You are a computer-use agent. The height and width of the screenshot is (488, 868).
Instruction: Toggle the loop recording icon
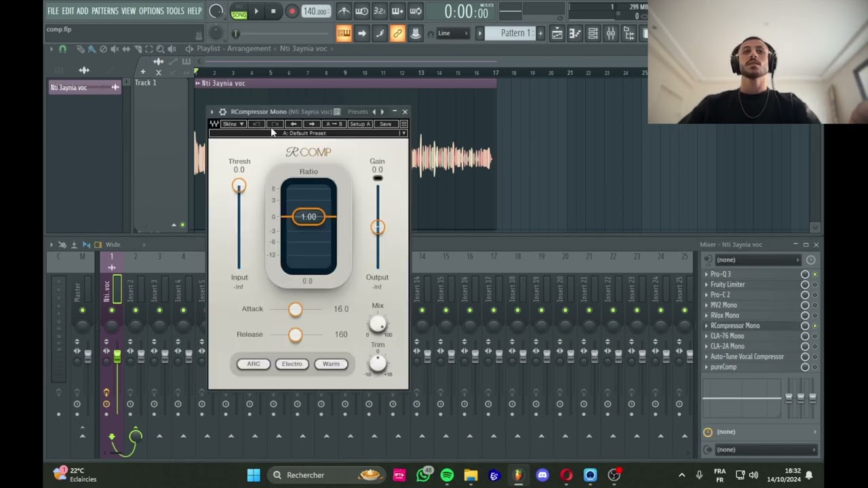coord(415,12)
